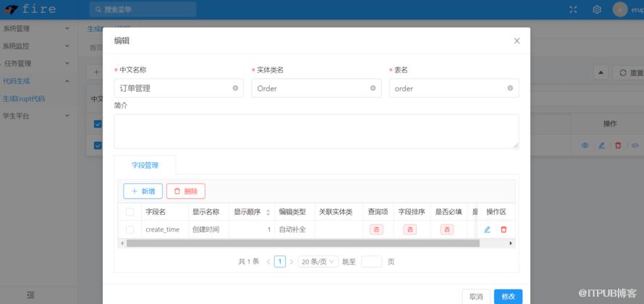Collapse sidebar using bottom menu-fold icon
The height and width of the screenshot is (304, 644).
point(30,295)
